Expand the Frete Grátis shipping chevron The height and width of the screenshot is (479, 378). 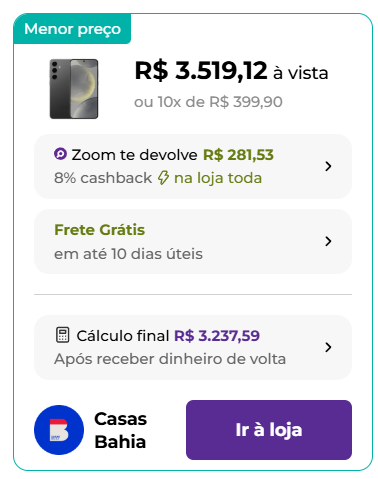tap(328, 241)
